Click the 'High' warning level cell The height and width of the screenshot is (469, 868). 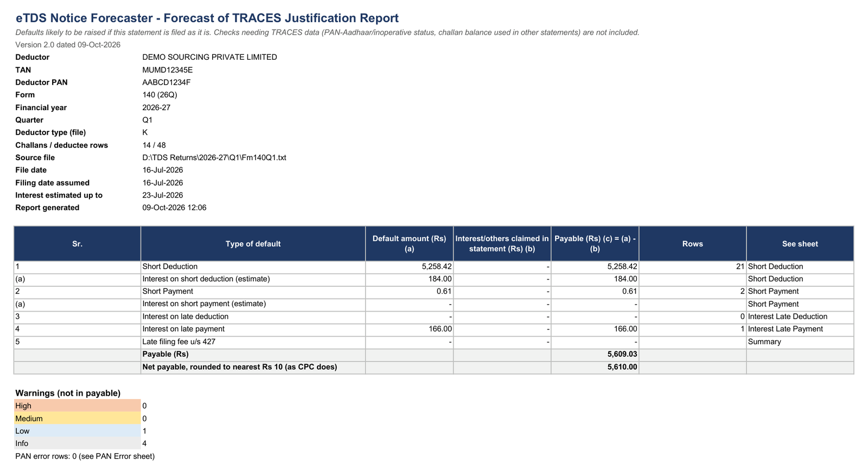tap(77, 406)
